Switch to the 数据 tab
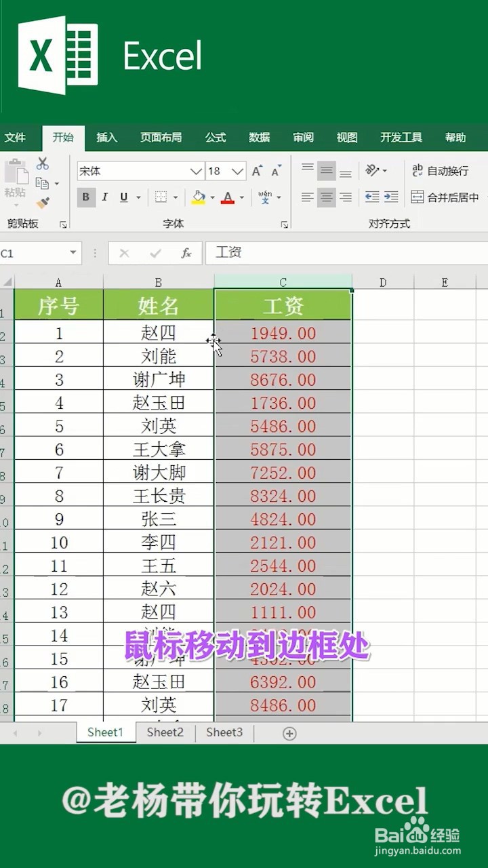Image resolution: width=488 pixels, height=868 pixels. click(259, 138)
